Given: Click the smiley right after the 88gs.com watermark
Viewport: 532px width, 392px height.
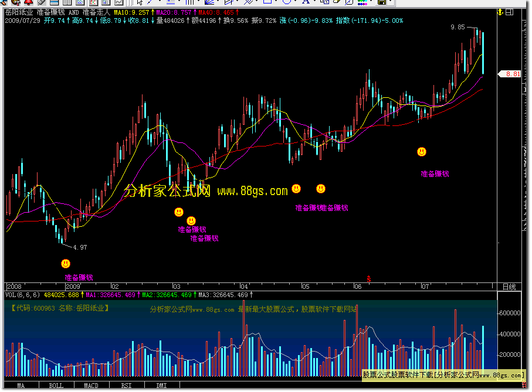Looking at the screenshot, I should 296,189.
